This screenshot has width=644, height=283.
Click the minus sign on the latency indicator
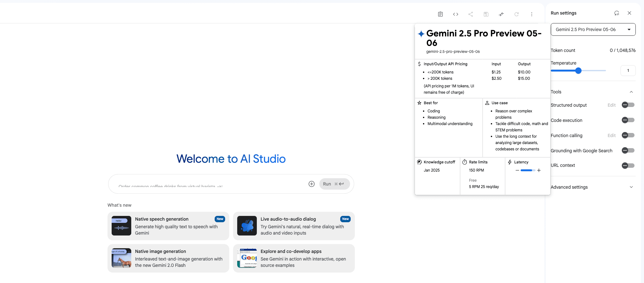point(517,170)
